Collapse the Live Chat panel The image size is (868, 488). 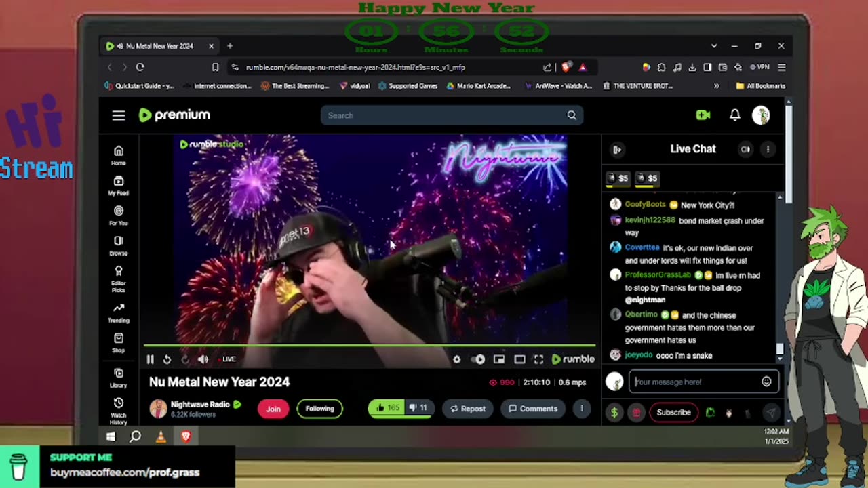click(x=617, y=150)
